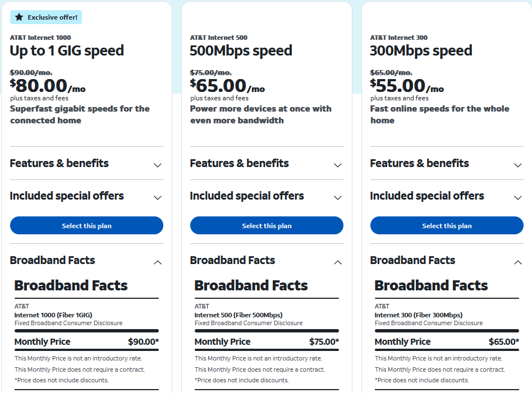532x393 pixels.
Task: Click the $65.00/mo price on Internet 500
Action: (x=227, y=85)
